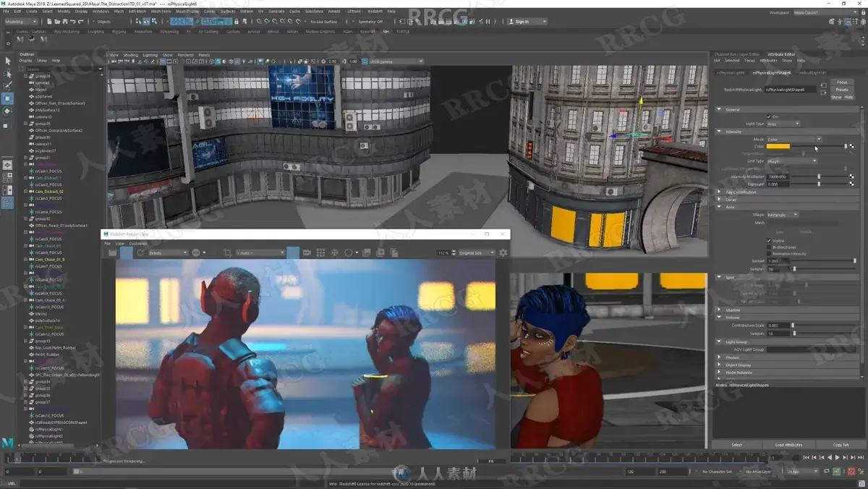Open the Modeling menu set dropdown

click(22, 22)
